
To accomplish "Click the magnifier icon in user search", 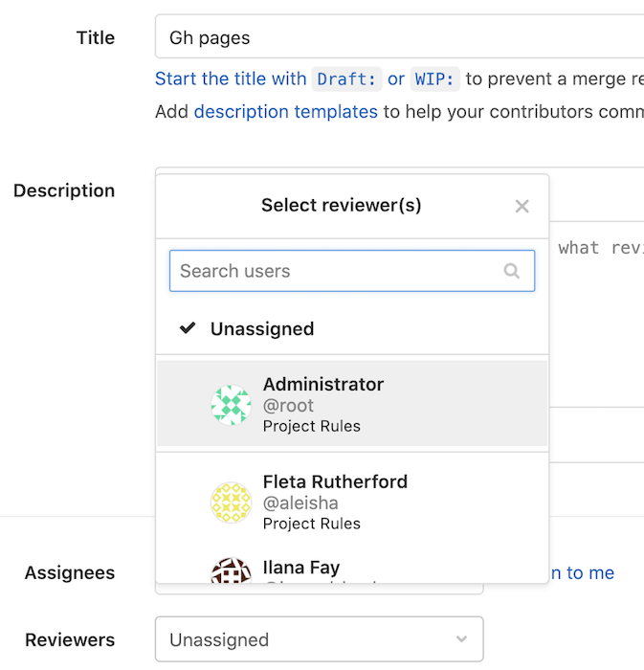I will pos(512,271).
